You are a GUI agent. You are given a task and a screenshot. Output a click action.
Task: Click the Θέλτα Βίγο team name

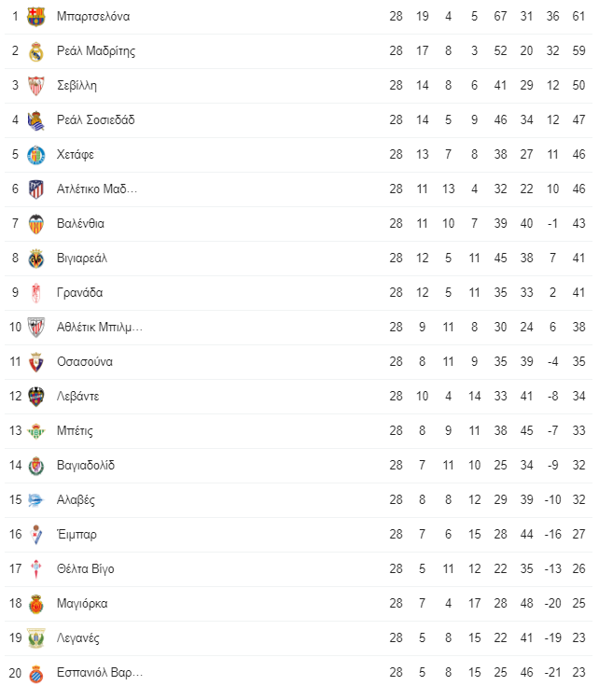tap(86, 569)
